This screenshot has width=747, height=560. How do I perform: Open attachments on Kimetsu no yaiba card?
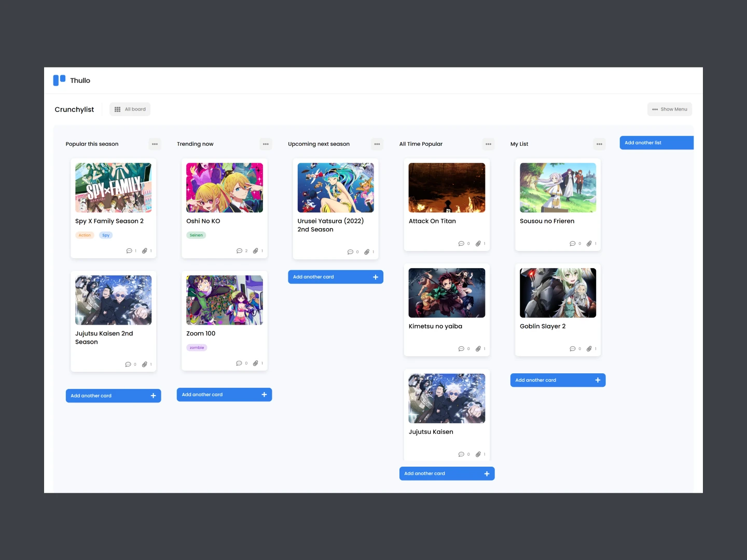click(x=478, y=349)
